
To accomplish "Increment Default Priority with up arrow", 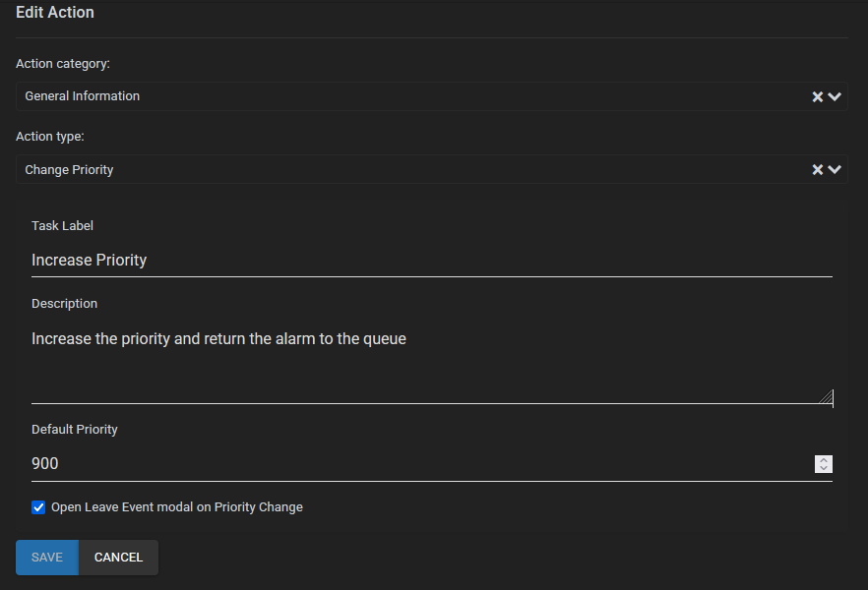I will [x=824, y=459].
